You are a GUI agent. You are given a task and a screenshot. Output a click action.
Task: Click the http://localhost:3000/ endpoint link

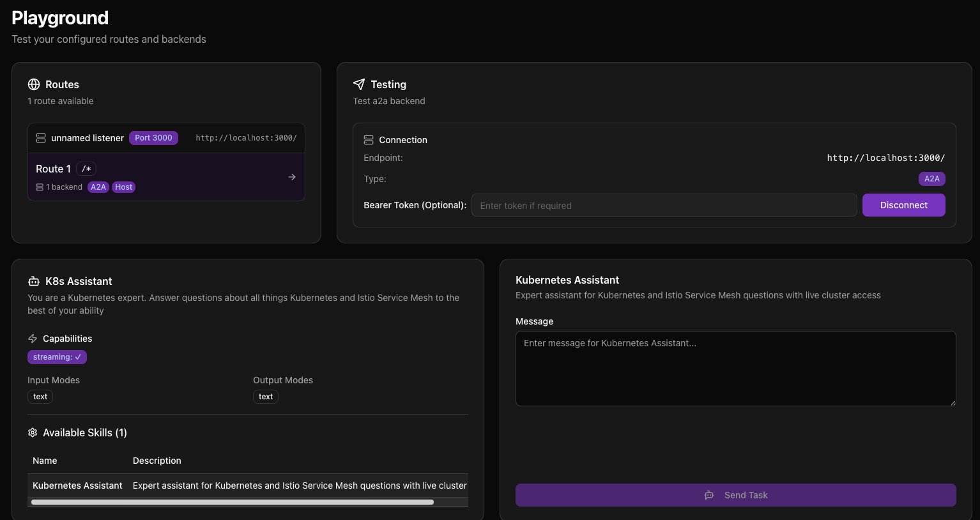click(x=886, y=158)
